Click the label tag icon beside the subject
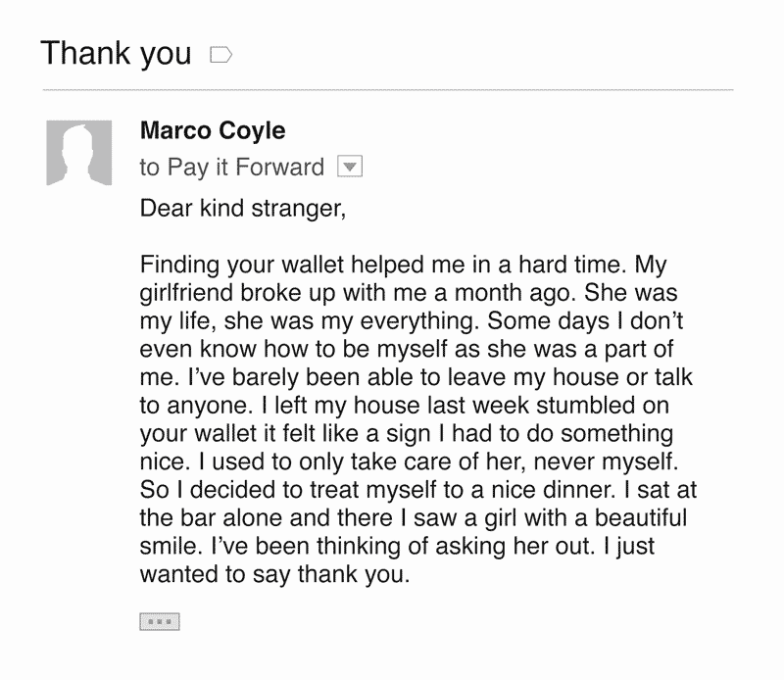 (x=221, y=56)
